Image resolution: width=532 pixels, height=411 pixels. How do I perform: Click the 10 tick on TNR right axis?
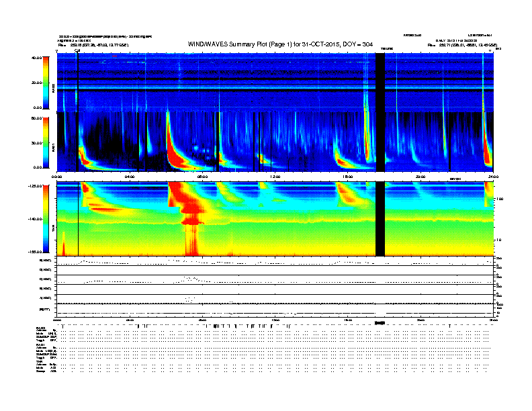click(x=500, y=240)
